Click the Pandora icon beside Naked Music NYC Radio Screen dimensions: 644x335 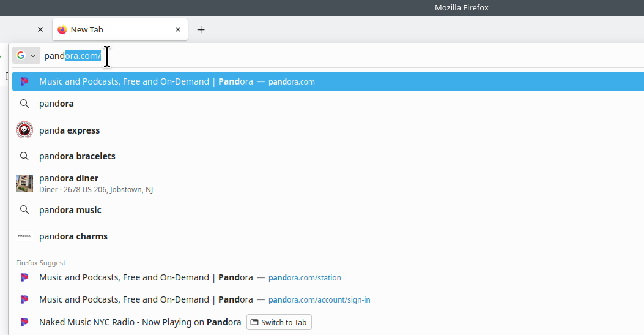click(x=24, y=322)
